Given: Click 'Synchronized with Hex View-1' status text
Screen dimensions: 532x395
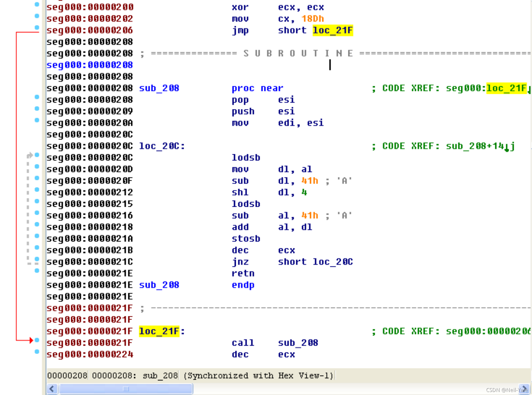Looking at the screenshot, I should click(x=258, y=375).
